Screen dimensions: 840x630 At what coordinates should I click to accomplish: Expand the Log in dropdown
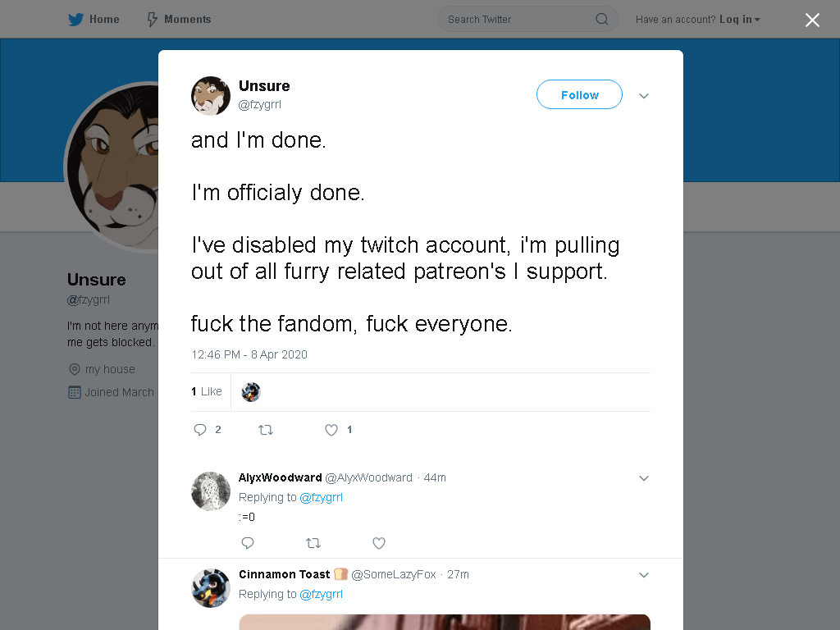click(740, 20)
